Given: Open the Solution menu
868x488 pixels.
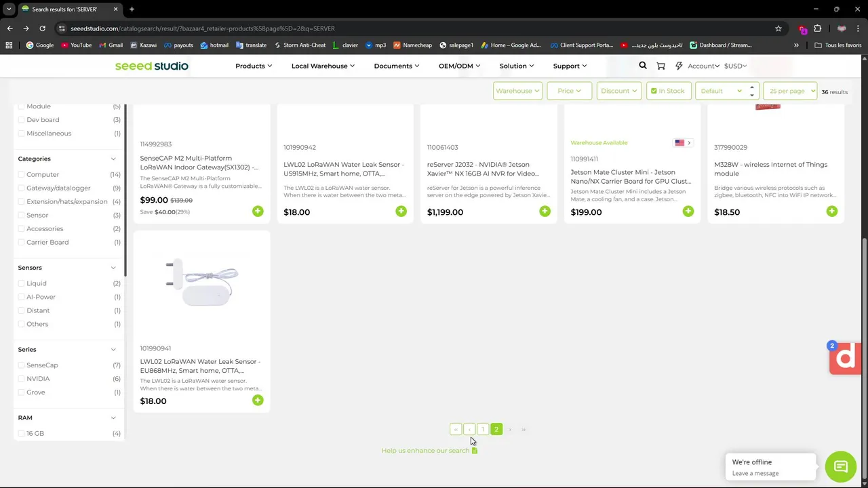Looking at the screenshot, I should click(517, 66).
